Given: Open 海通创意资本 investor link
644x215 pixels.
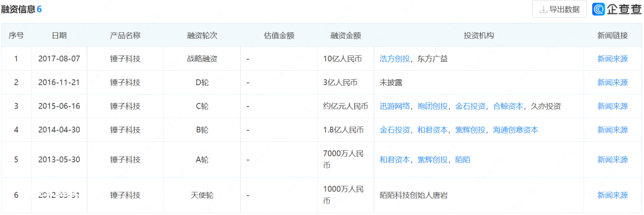Looking at the screenshot, I should [515, 130].
